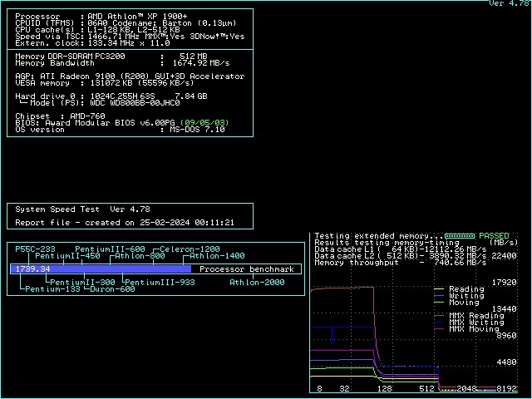
Task: Click the Moving legend entry in graph
Action: point(464,303)
